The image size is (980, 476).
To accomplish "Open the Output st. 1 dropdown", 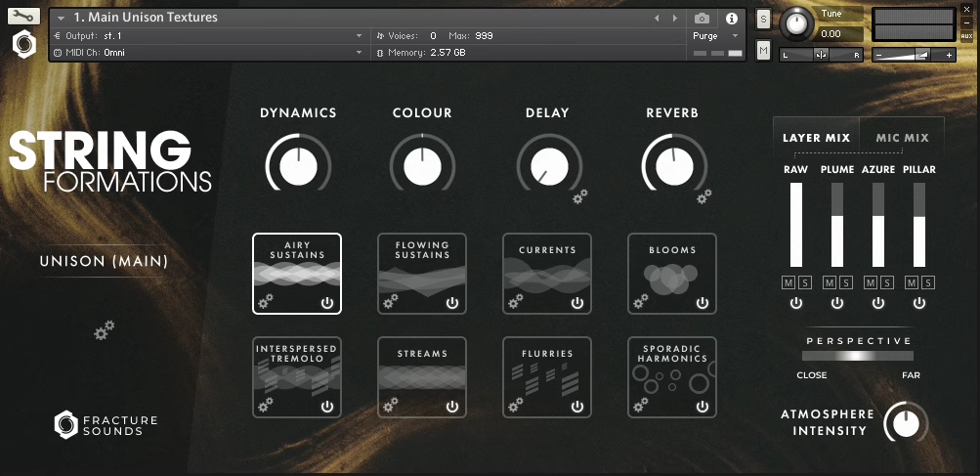I will [208, 35].
